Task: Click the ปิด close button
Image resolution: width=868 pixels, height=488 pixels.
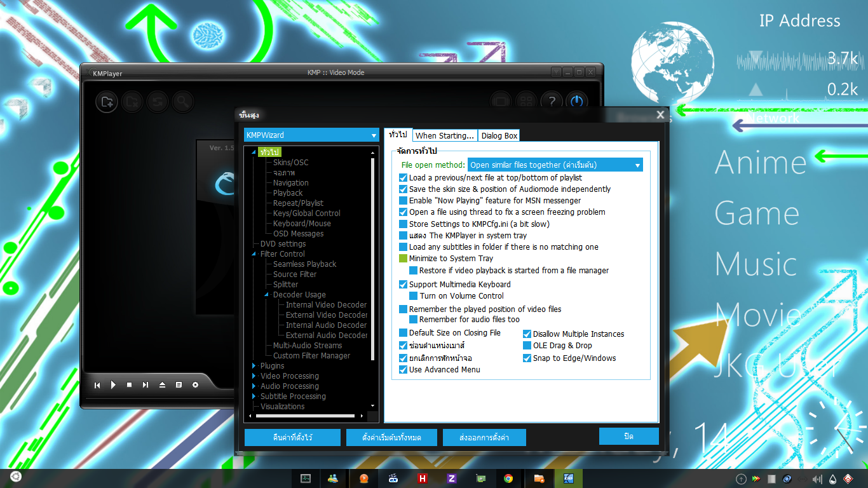Action: tap(628, 436)
